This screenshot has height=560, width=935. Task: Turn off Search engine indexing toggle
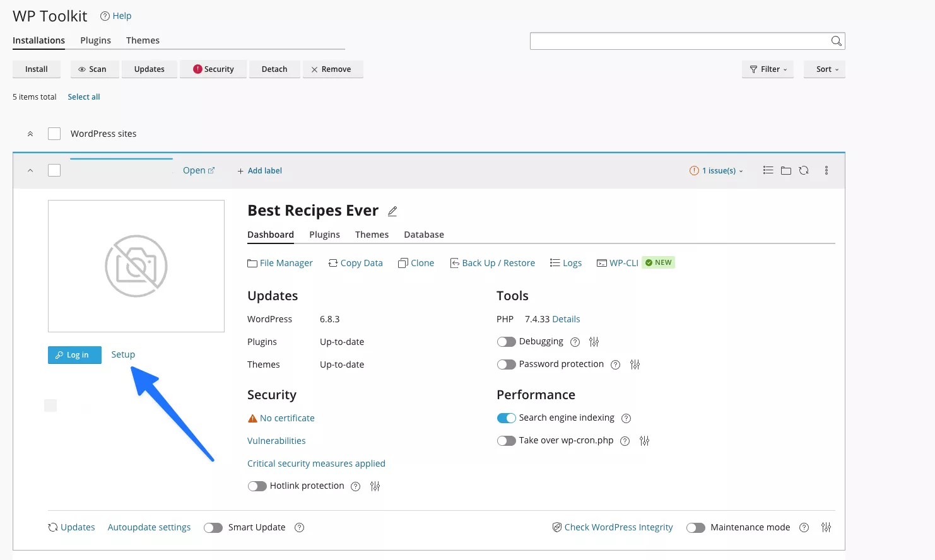pos(506,418)
